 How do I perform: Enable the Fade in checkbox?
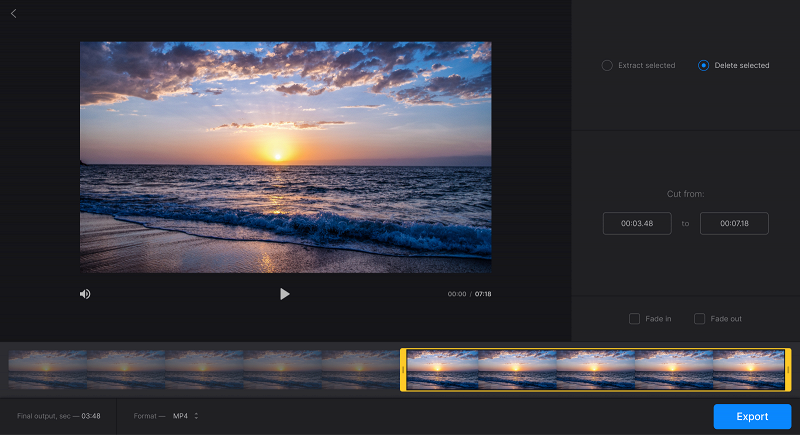pyautogui.click(x=634, y=319)
